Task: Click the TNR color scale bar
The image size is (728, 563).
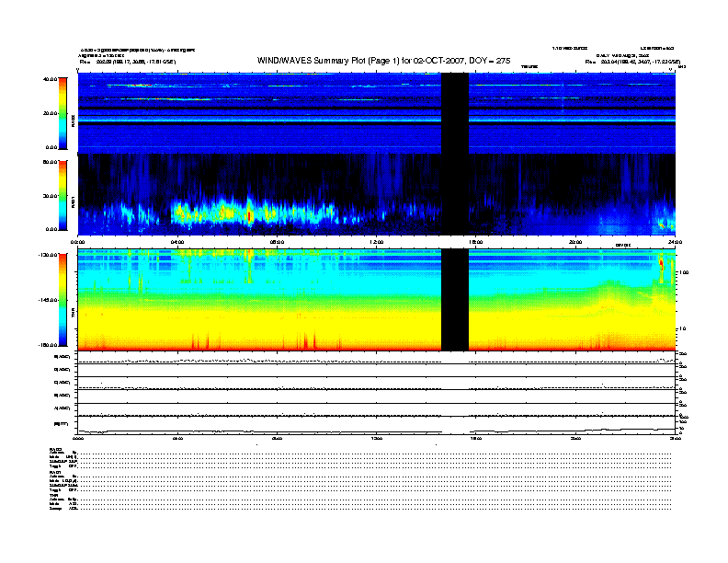Action: [x=63, y=300]
